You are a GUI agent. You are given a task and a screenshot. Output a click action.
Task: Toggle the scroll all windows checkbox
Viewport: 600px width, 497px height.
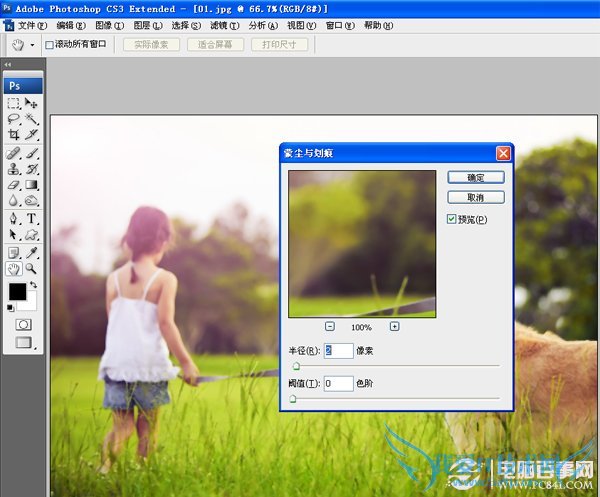(49, 45)
